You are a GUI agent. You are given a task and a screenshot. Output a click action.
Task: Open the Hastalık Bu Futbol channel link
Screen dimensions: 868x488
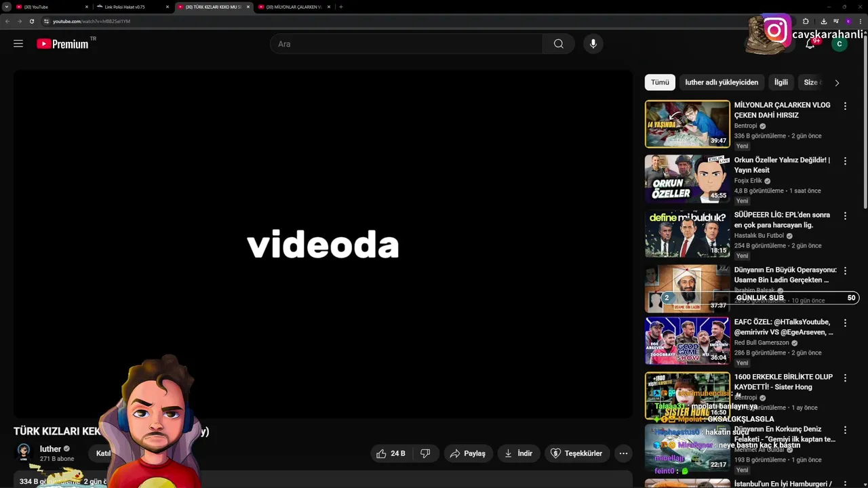(759, 236)
